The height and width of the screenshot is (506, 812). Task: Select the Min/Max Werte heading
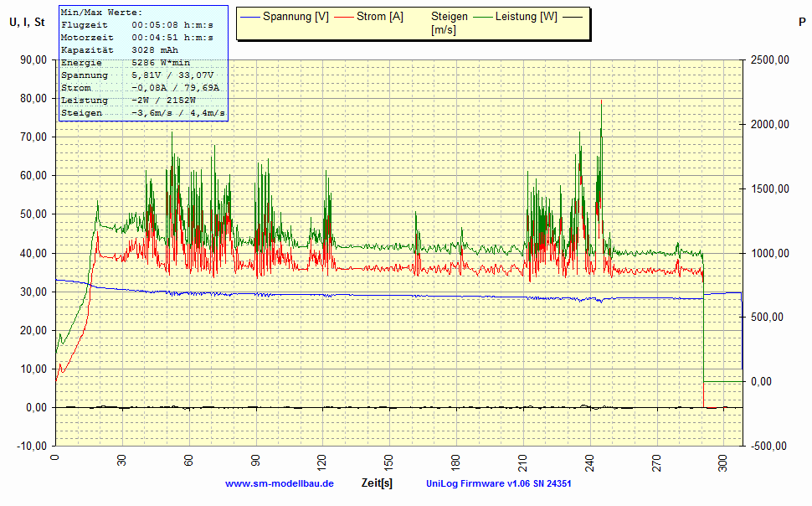(x=101, y=12)
